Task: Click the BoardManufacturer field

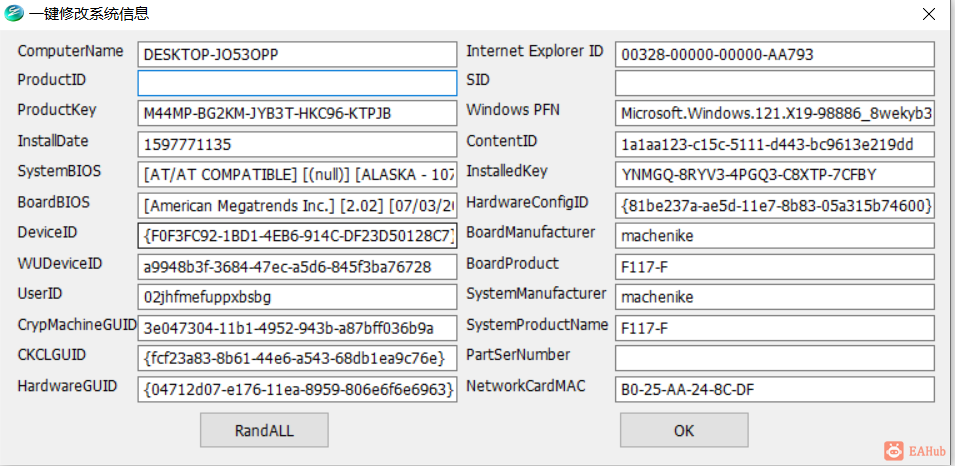Action: 775,236
